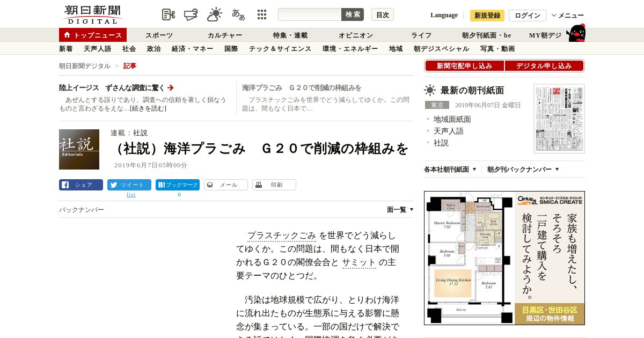This screenshot has width=644, height=338.
Task: Open 天声人語 link in sidebar list
Action: [x=449, y=131]
